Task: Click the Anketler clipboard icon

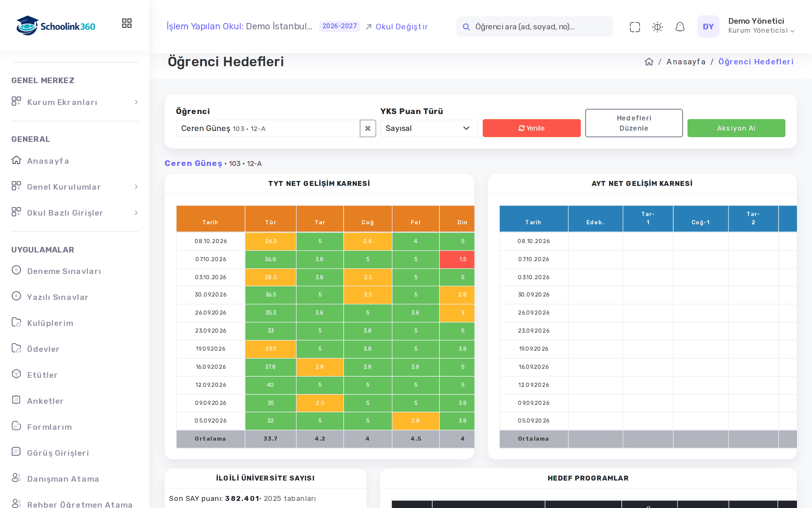Action: click(x=16, y=400)
